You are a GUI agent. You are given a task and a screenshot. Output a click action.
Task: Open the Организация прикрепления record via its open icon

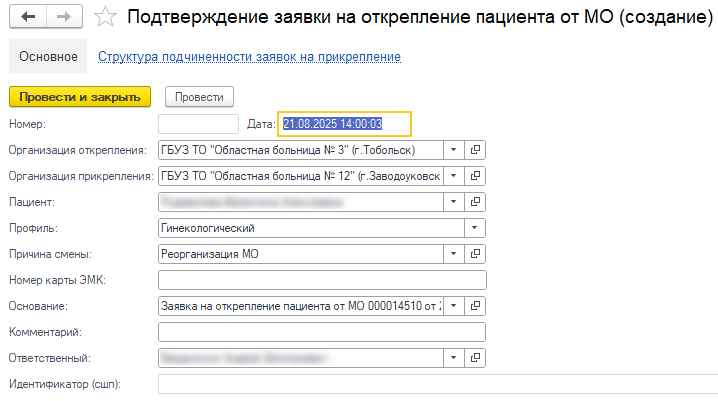pyautogui.click(x=476, y=176)
